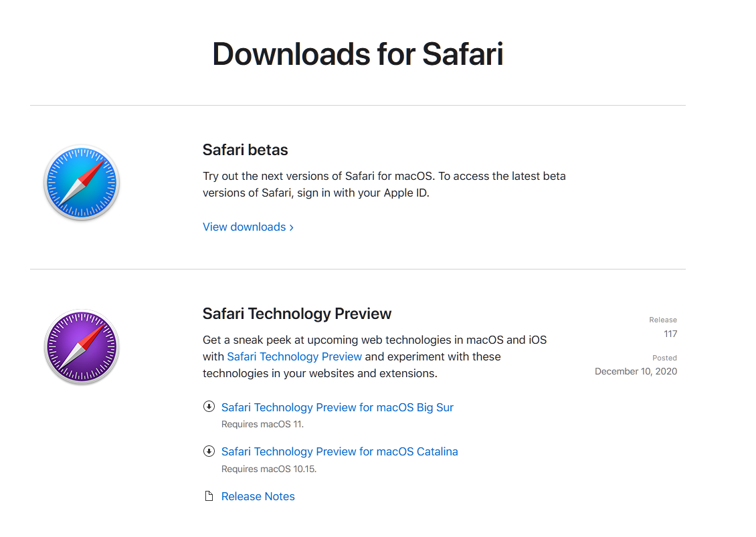Download Safari Technology Preview for macOS Catalina
756x537 pixels.
(339, 451)
